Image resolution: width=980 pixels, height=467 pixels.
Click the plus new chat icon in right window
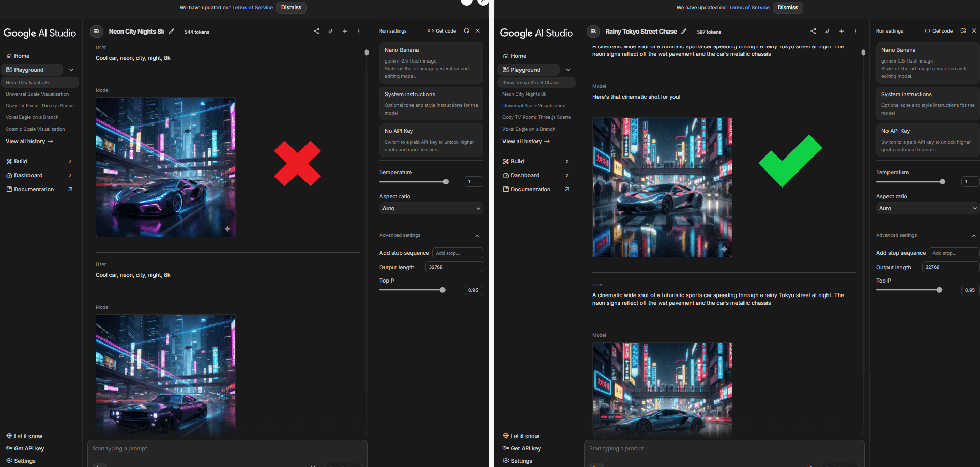(x=841, y=32)
